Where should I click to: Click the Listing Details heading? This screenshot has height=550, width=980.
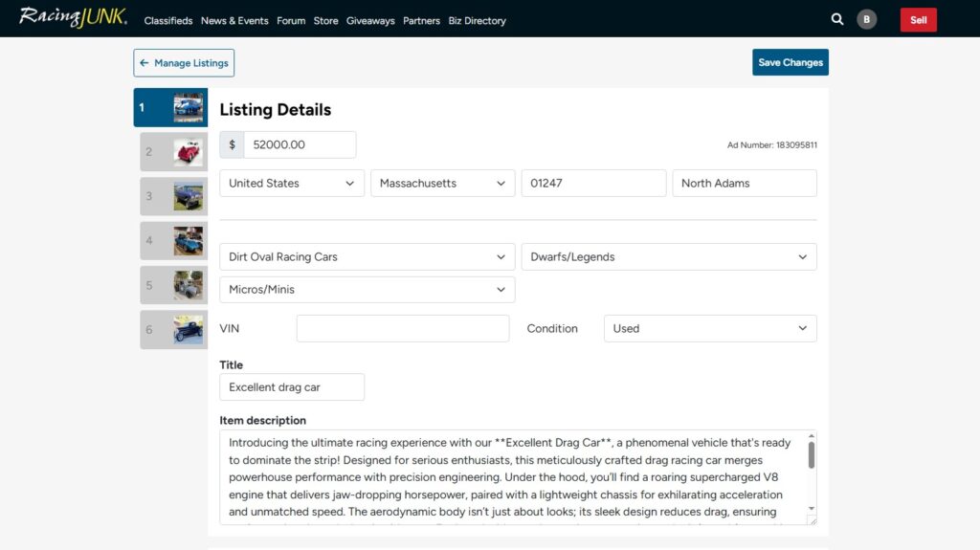coord(275,109)
